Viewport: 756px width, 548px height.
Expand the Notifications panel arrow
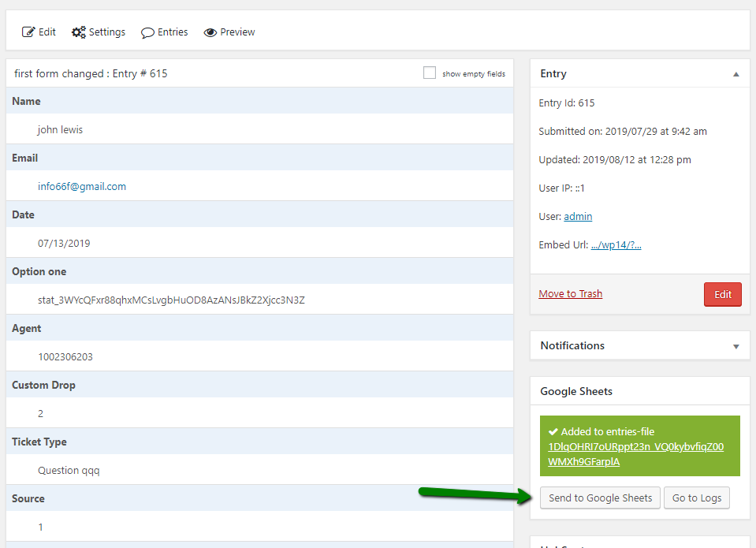click(x=736, y=346)
